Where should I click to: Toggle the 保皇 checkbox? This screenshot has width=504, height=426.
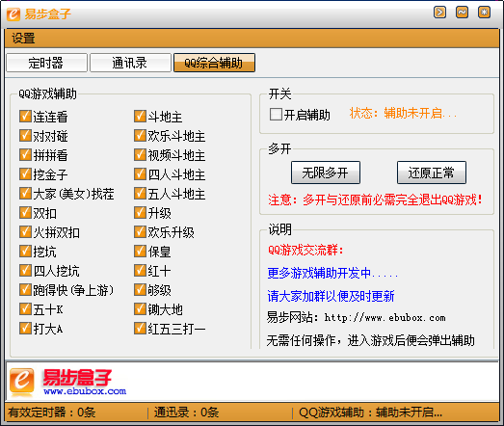[140, 252]
